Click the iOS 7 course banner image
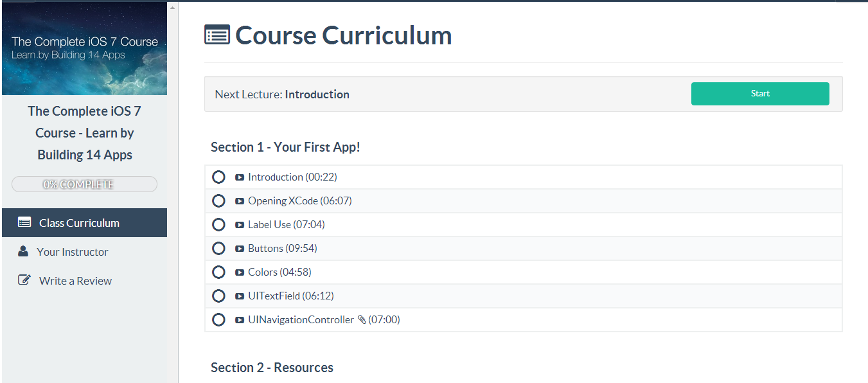The image size is (868, 383). (84, 49)
